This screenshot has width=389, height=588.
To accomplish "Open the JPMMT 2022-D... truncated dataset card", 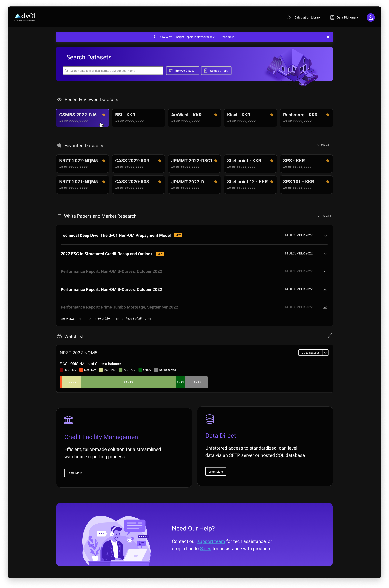I will (194, 185).
